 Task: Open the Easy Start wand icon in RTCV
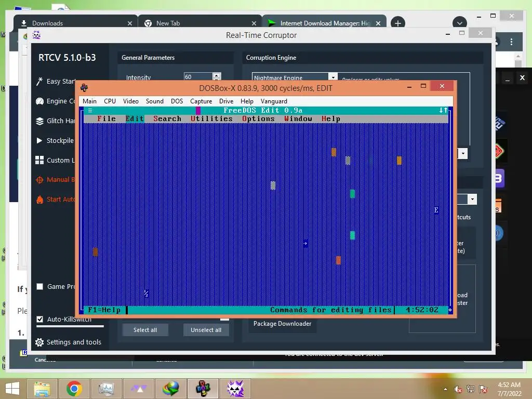click(39, 82)
